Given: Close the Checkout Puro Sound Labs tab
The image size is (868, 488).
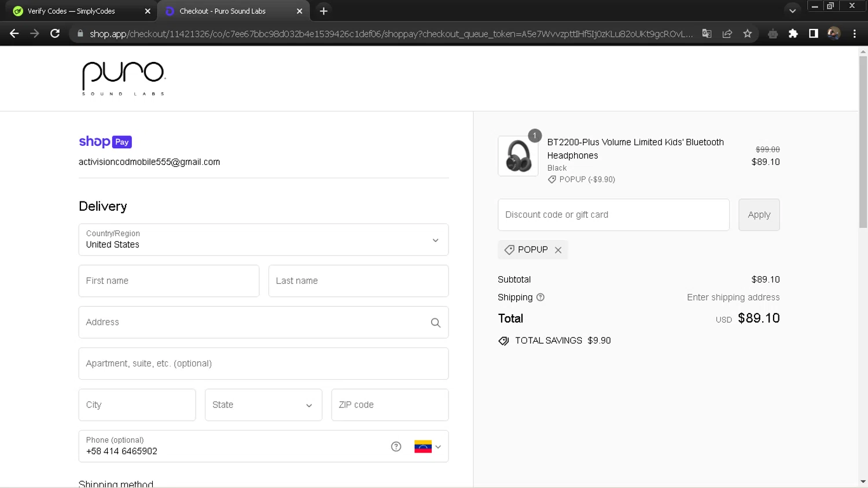Looking at the screenshot, I should [299, 11].
